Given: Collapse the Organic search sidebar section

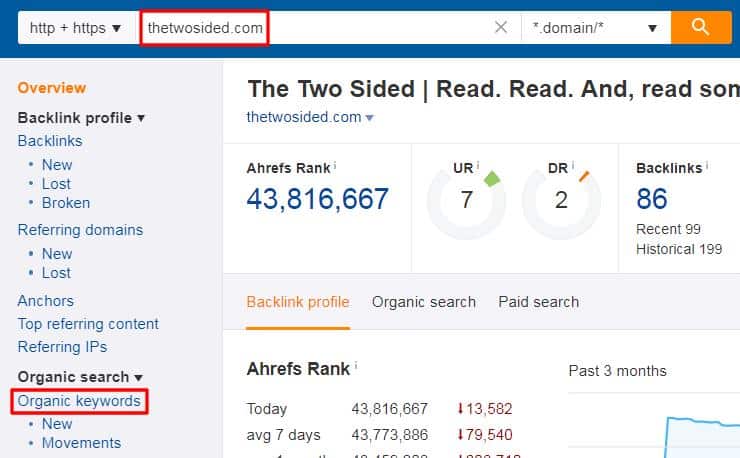Looking at the screenshot, I should click(x=80, y=377).
